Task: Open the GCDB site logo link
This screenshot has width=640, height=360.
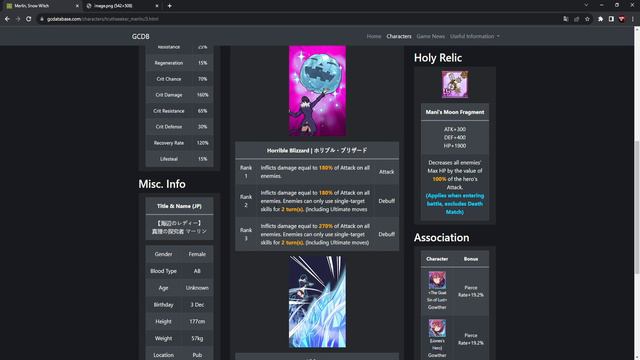Action: pos(140,36)
